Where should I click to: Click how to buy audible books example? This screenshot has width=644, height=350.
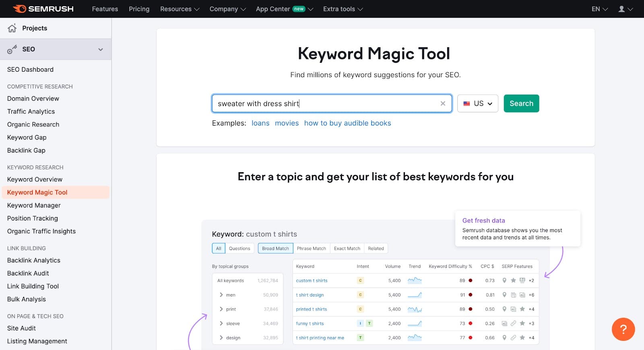pos(347,123)
